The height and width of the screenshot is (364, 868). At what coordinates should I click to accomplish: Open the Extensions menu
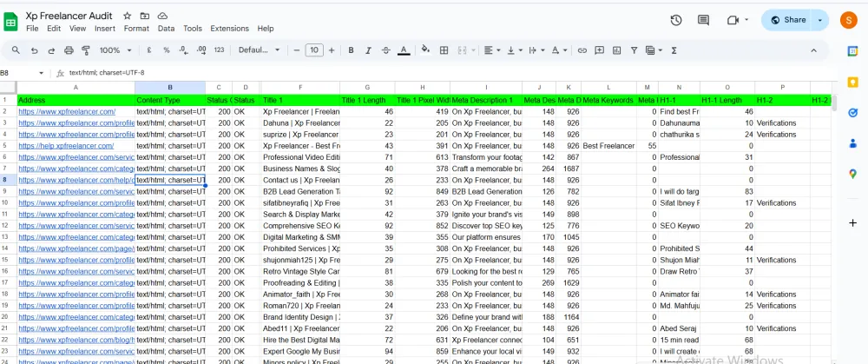pos(230,29)
